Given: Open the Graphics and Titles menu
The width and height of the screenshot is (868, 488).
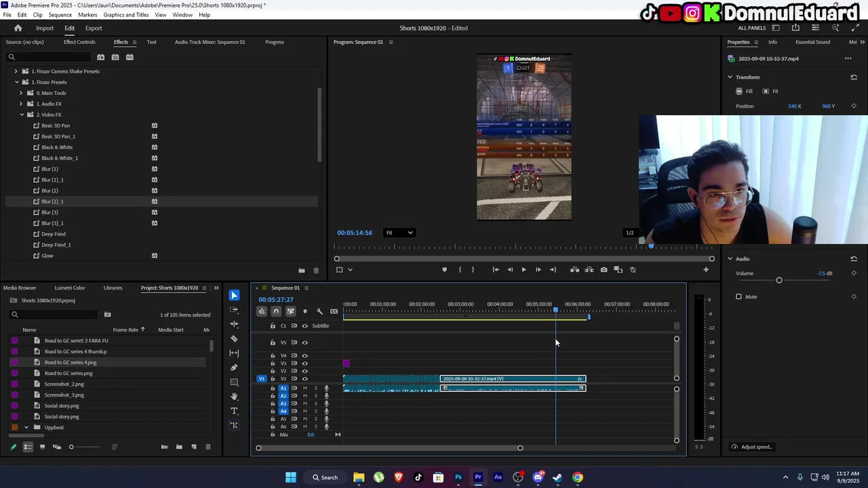Looking at the screenshot, I should click(x=126, y=15).
